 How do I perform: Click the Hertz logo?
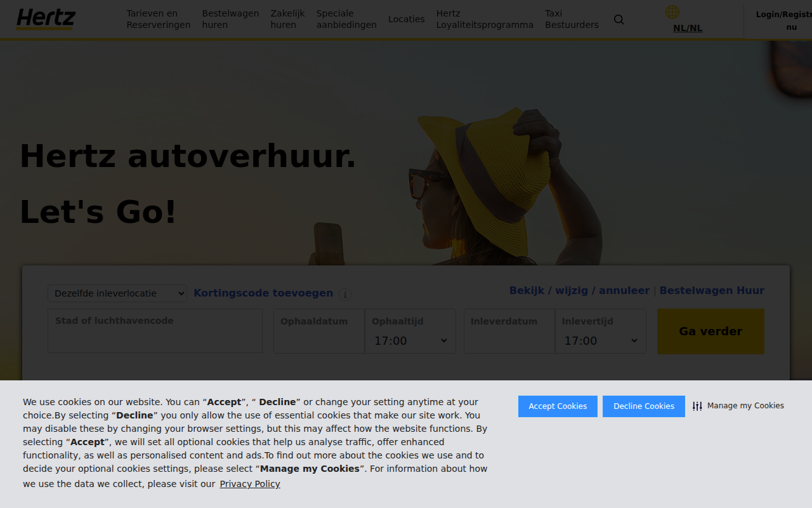pyautogui.click(x=46, y=19)
